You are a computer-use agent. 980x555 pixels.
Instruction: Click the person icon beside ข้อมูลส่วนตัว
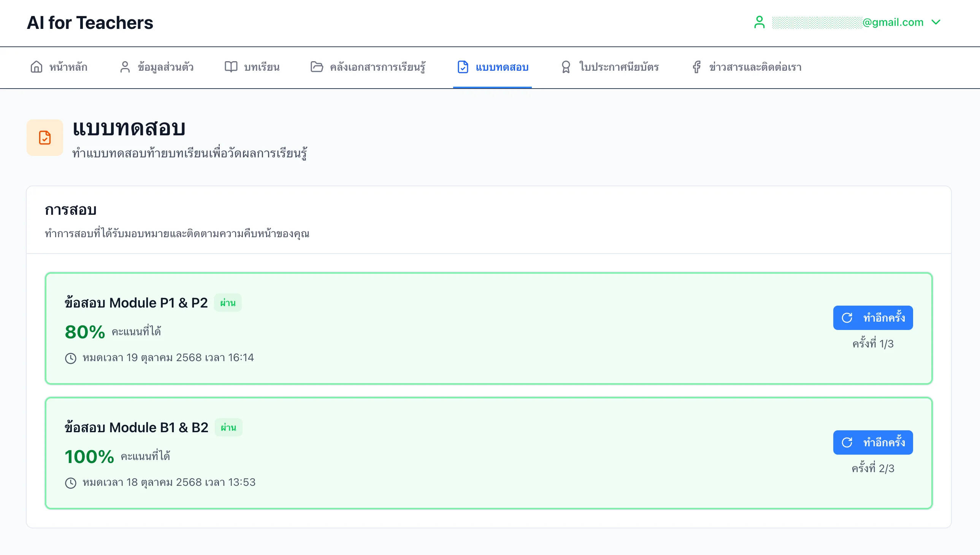125,67
